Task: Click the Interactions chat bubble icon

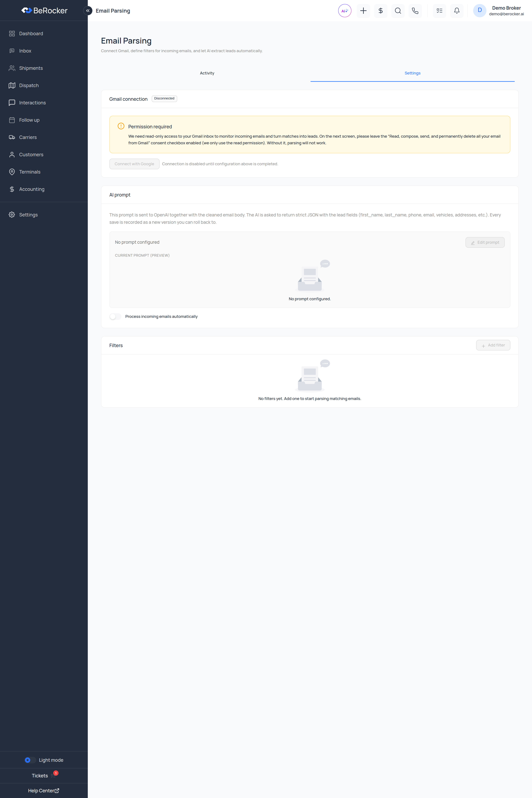Action: click(12, 103)
